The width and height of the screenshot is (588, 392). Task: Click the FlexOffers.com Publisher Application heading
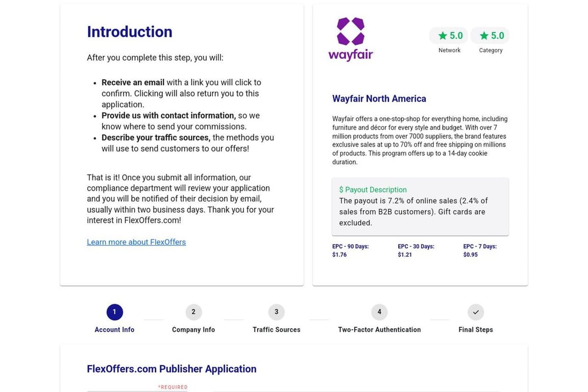(171, 369)
